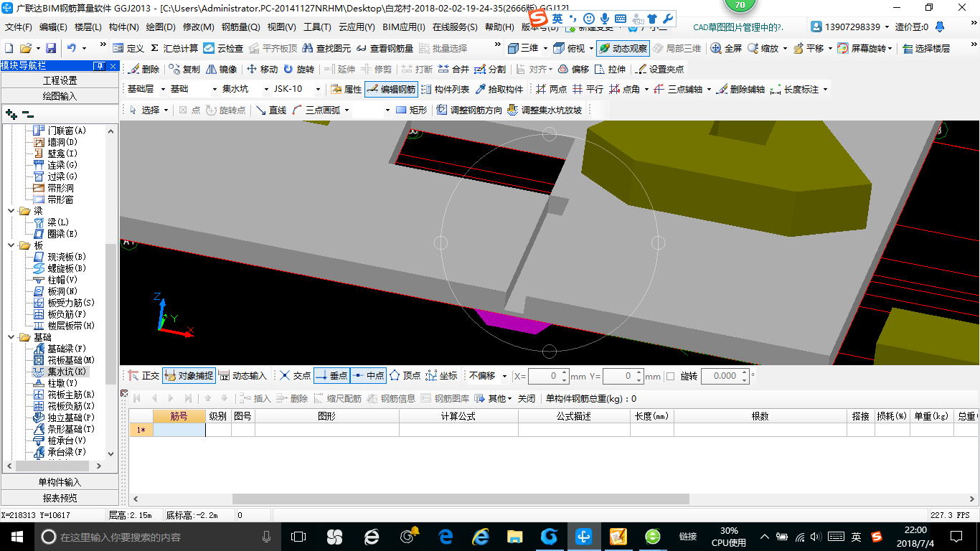
Task: Open the 三维 view dropdown
Action: coord(545,48)
